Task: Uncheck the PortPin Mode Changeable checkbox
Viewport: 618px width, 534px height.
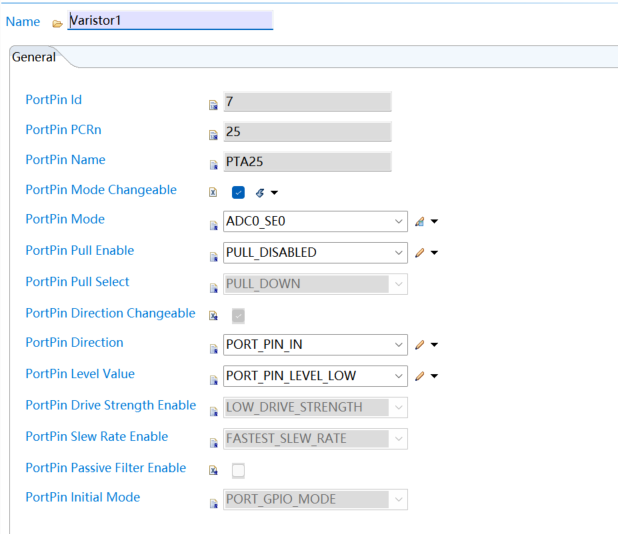Action: 238,192
